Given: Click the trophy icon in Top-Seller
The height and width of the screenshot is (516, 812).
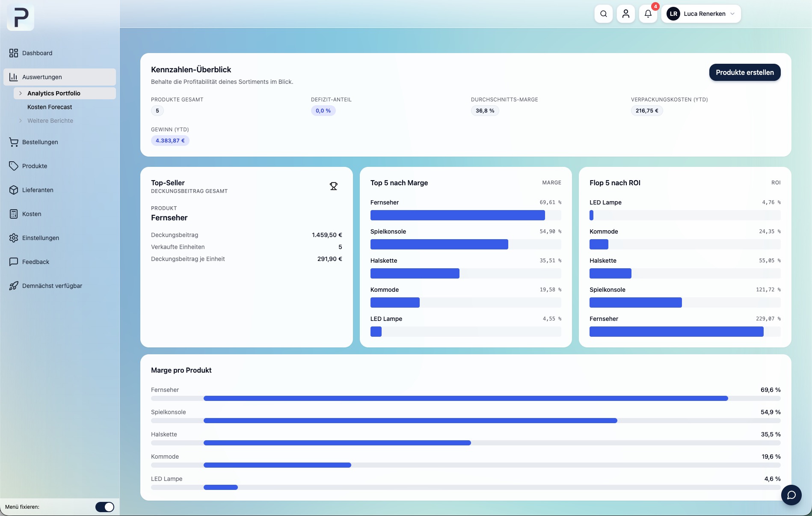Looking at the screenshot, I should (333, 186).
